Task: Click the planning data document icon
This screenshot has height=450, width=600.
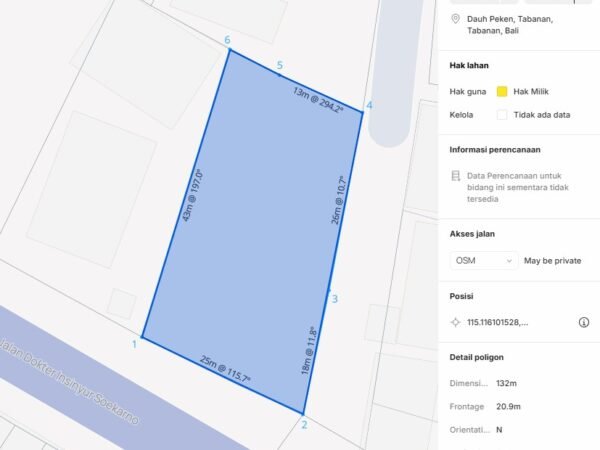Action: click(456, 177)
